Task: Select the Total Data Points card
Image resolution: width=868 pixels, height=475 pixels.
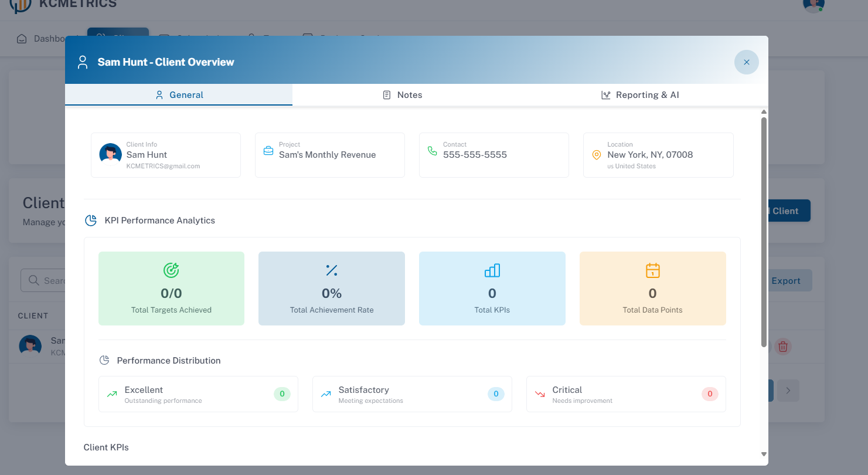Action: pos(653,289)
